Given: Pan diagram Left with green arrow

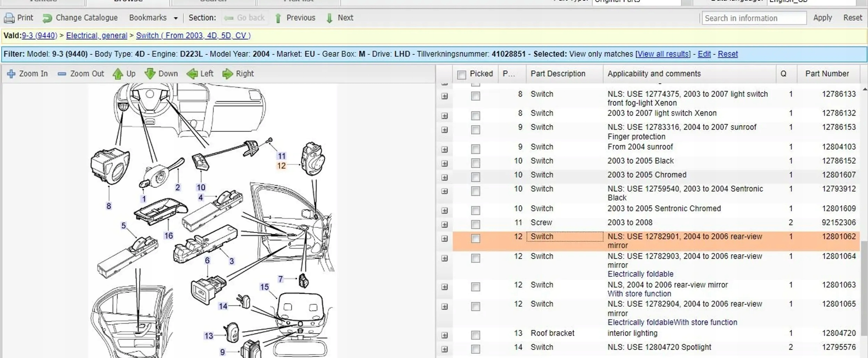Looking at the screenshot, I should click(x=192, y=74).
